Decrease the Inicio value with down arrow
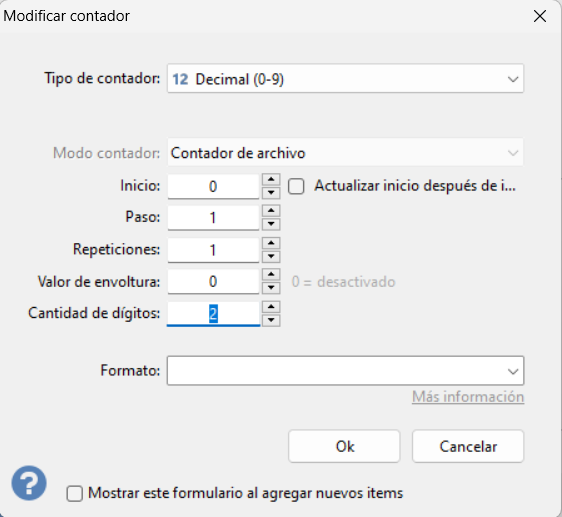Viewport: 562px width, 517px height. [271, 193]
